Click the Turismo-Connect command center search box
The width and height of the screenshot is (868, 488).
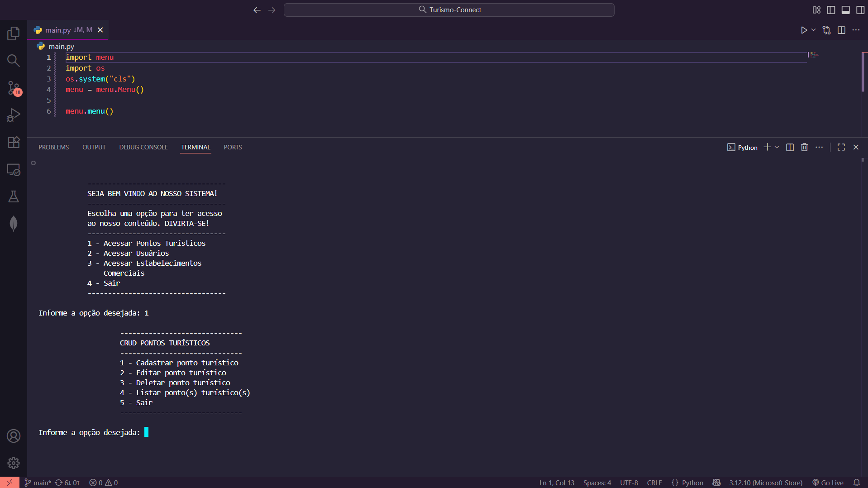tap(449, 10)
